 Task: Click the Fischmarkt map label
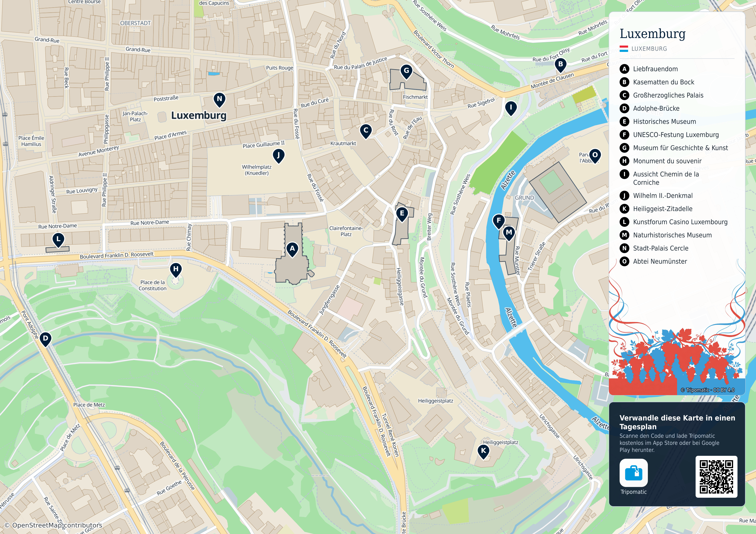coord(415,97)
